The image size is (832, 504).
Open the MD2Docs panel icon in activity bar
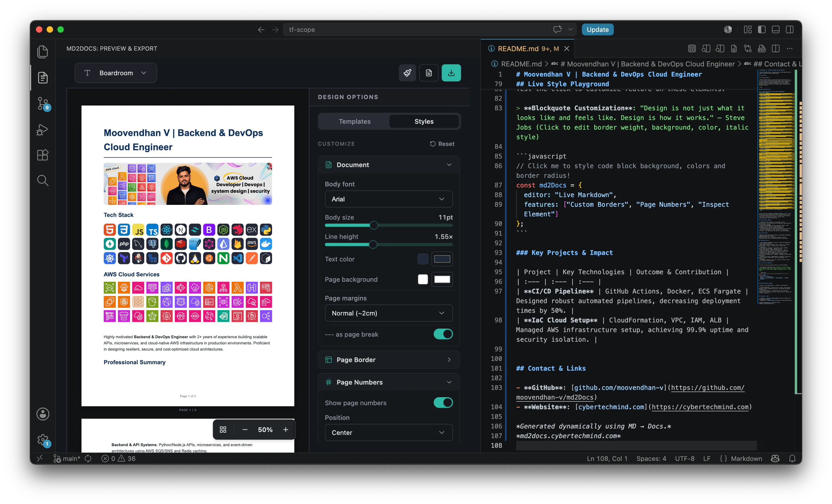click(x=43, y=78)
